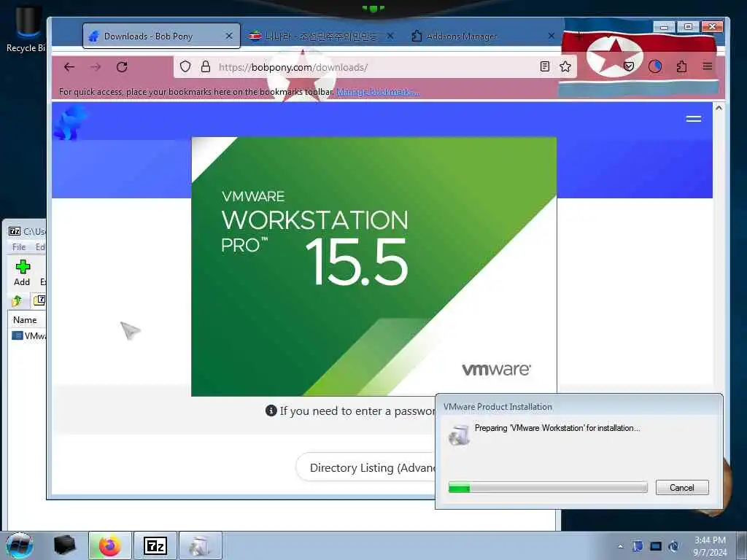Open the installer taskbar icon
Screen dimensions: 747x560
tap(201, 545)
